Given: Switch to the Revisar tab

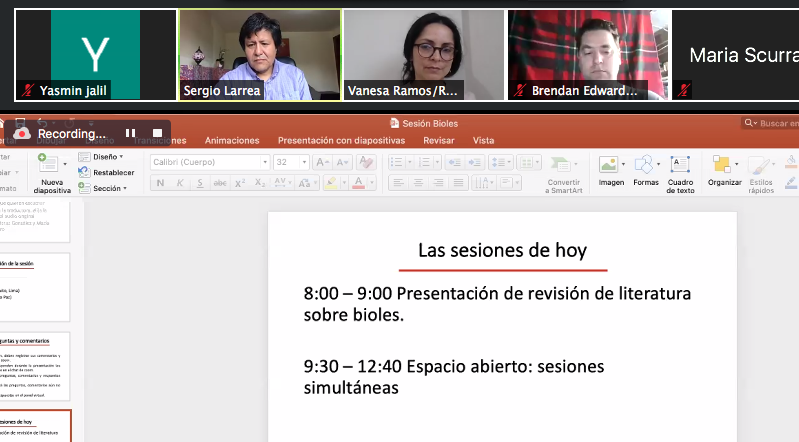Looking at the screenshot, I should click(438, 141).
